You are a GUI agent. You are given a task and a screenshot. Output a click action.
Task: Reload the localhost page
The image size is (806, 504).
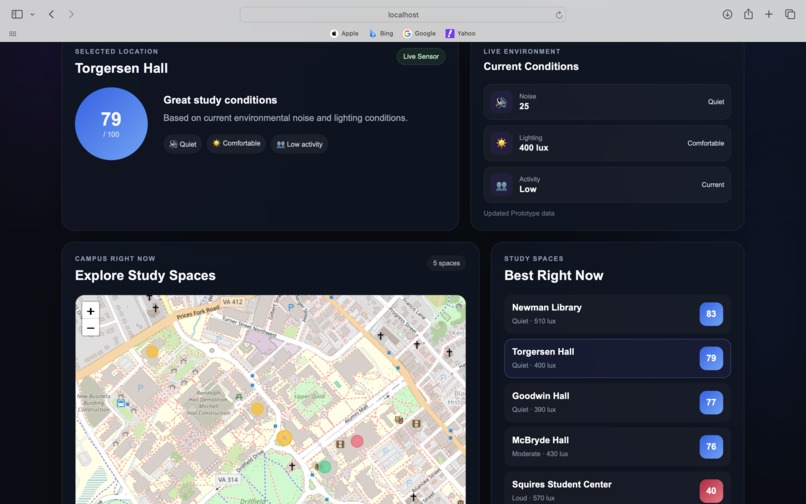[559, 15]
